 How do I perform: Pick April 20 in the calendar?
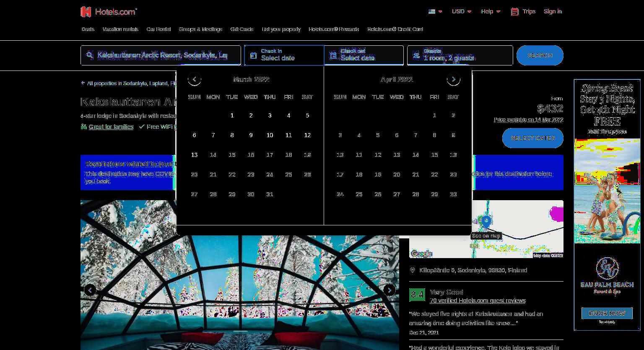(x=397, y=175)
